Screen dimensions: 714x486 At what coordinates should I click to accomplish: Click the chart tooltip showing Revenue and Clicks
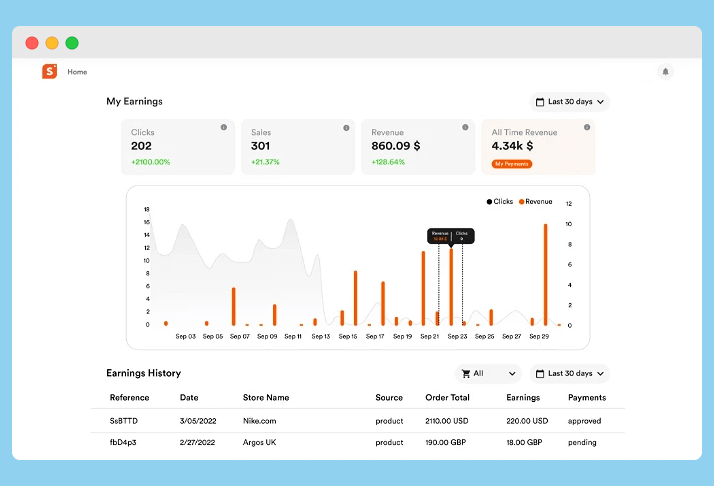[x=451, y=236]
